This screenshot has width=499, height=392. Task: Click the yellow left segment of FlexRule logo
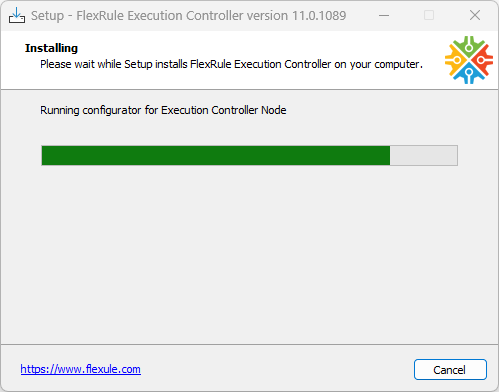(x=454, y=60)
